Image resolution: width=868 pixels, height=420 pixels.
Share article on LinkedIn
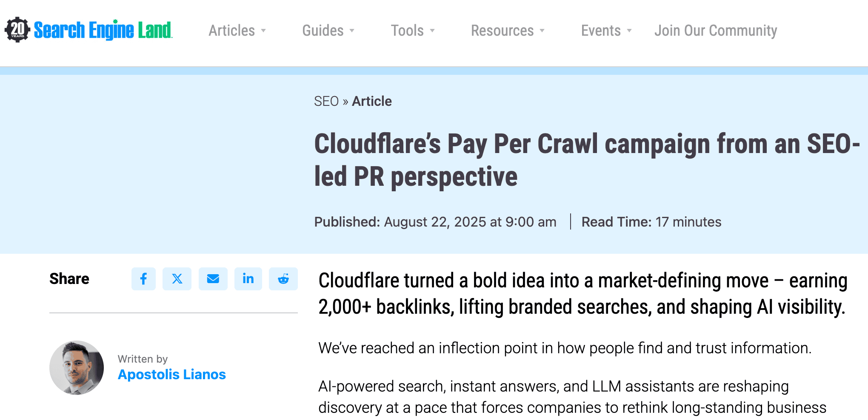248,279
